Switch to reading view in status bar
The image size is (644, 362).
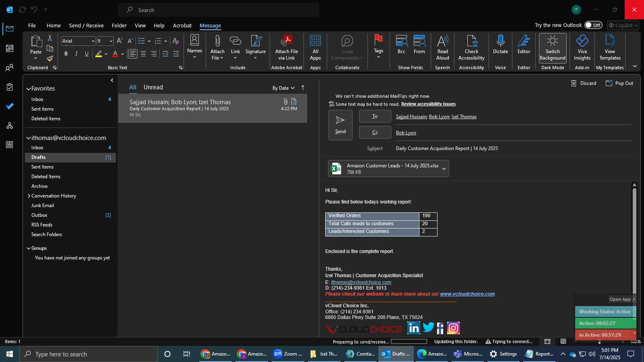[563, 341]
